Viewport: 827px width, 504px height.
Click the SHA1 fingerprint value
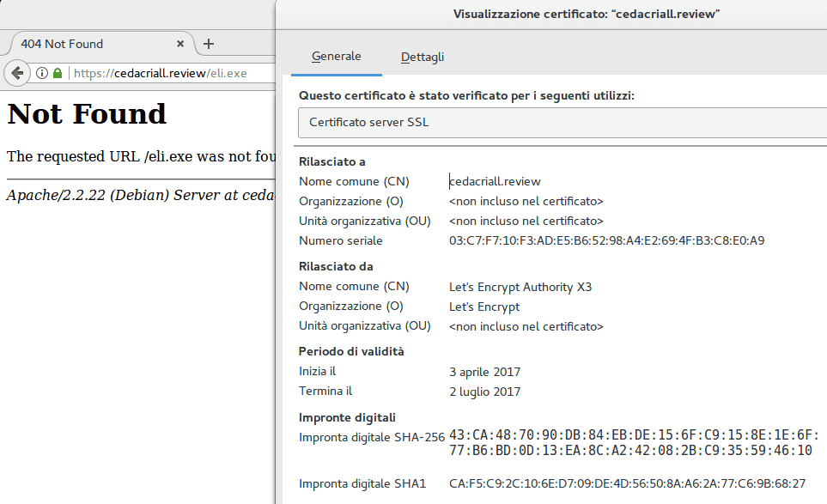(627, 483)
